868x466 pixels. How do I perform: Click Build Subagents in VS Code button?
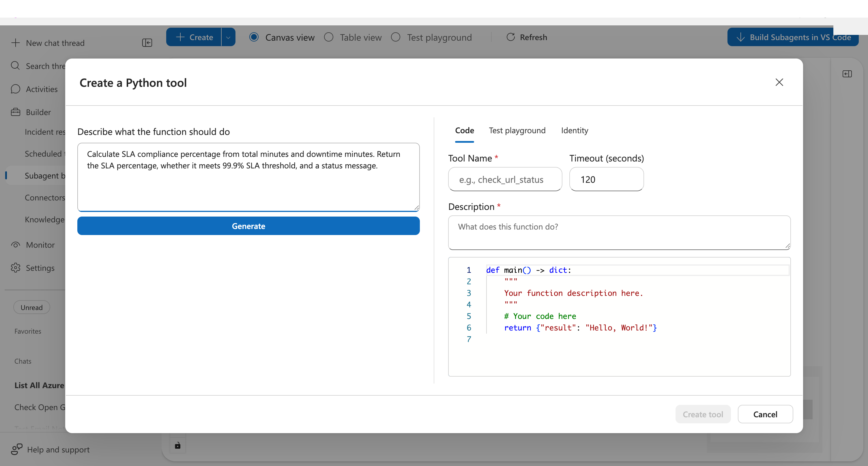click(793, 37)
